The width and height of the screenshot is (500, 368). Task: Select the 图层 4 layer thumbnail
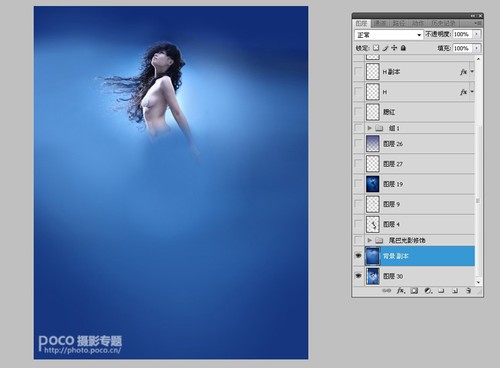[373, 224]
